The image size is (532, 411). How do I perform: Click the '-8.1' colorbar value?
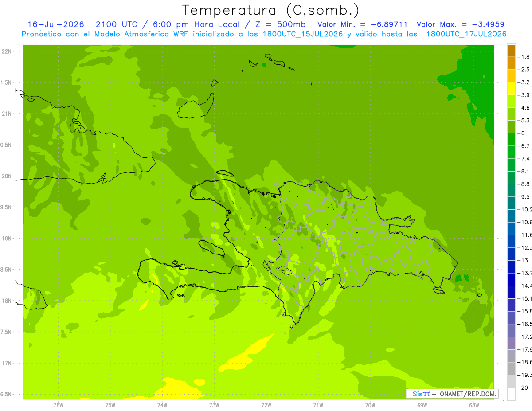tap(524, 171)
